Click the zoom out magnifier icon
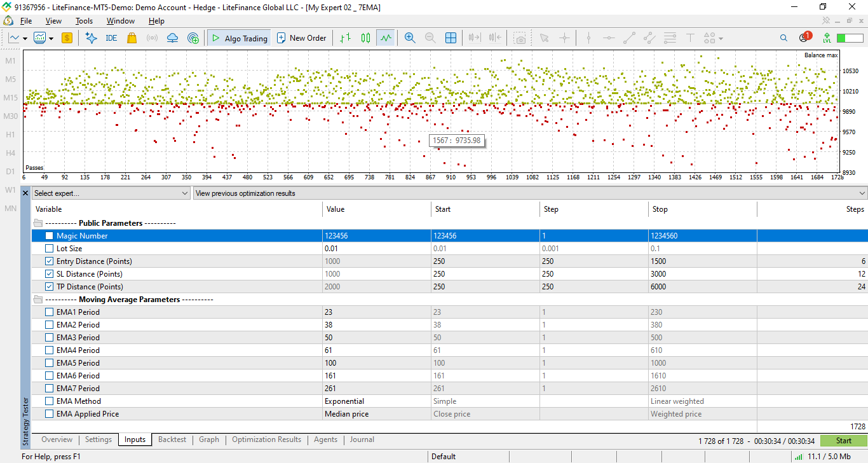The image size is (868, 463). 430,38
